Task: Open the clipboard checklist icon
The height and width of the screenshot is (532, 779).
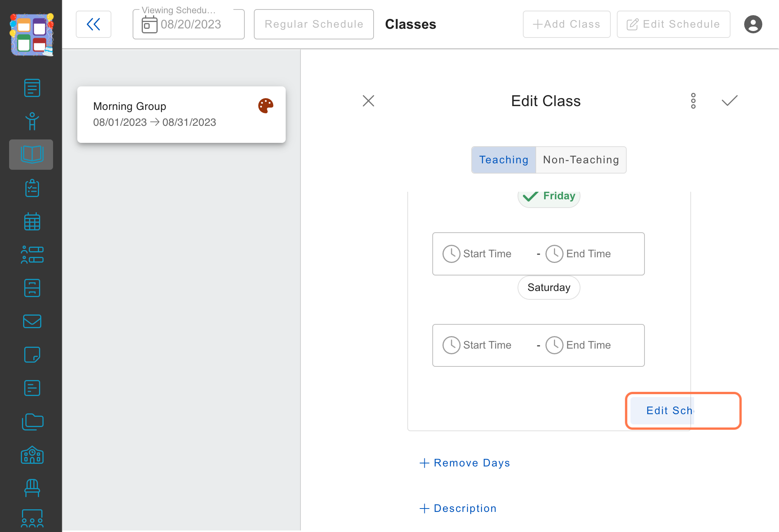Action: [x=32, y=188]
